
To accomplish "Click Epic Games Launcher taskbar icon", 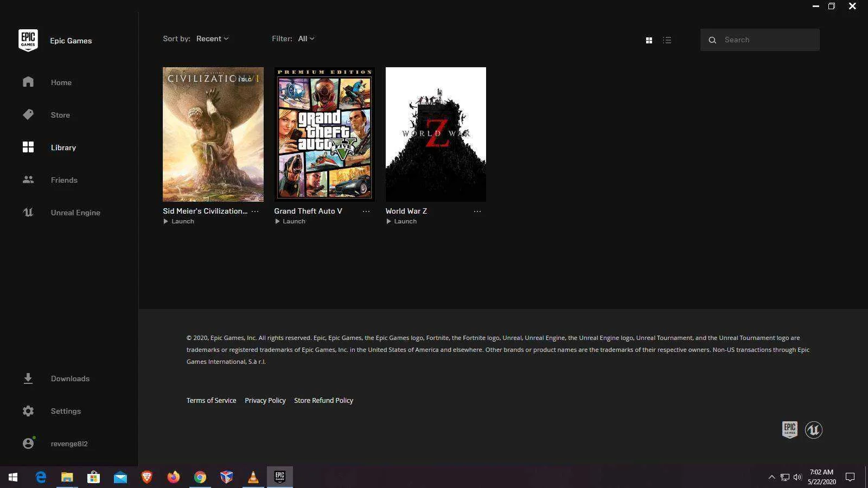I will [x=280, y=477].
